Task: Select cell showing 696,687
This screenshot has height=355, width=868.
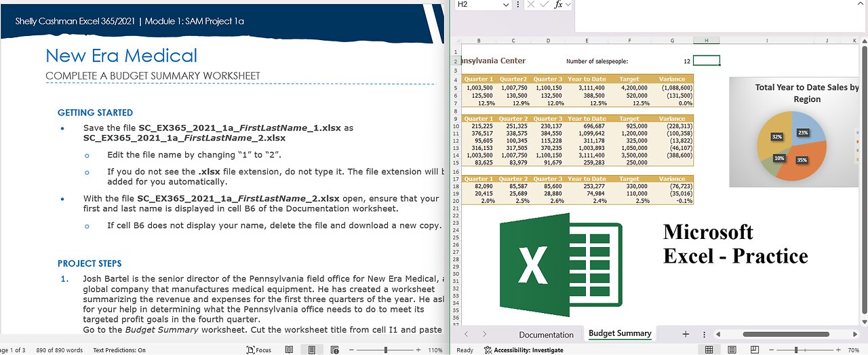Action: click(x=587, y=126)
